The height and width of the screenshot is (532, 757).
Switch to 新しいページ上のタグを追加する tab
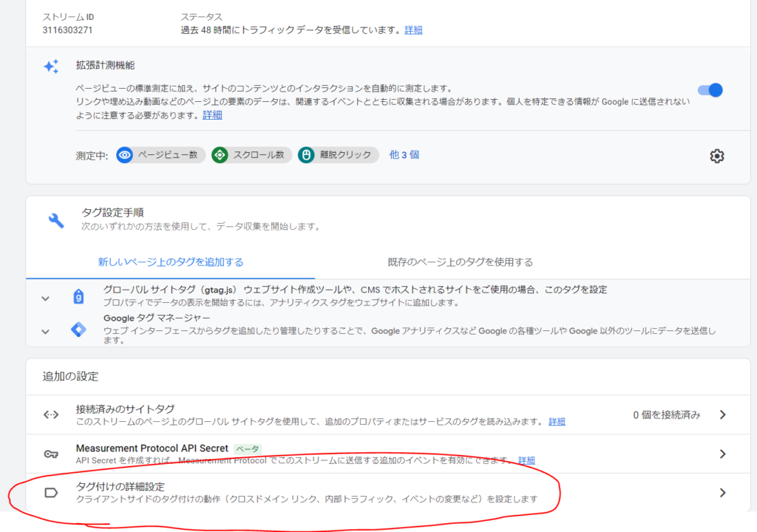coord(171,262)
